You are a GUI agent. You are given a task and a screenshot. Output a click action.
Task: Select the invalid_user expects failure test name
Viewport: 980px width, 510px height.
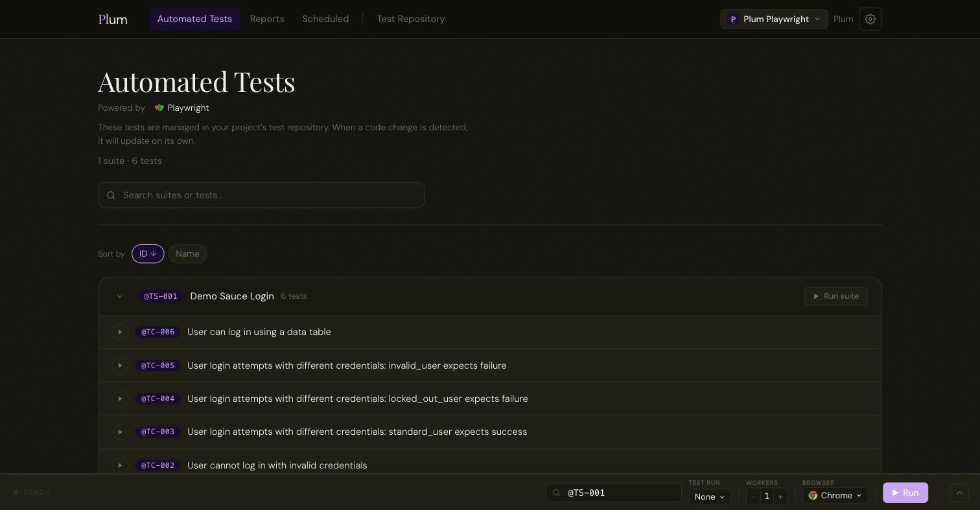click(347, 365)
